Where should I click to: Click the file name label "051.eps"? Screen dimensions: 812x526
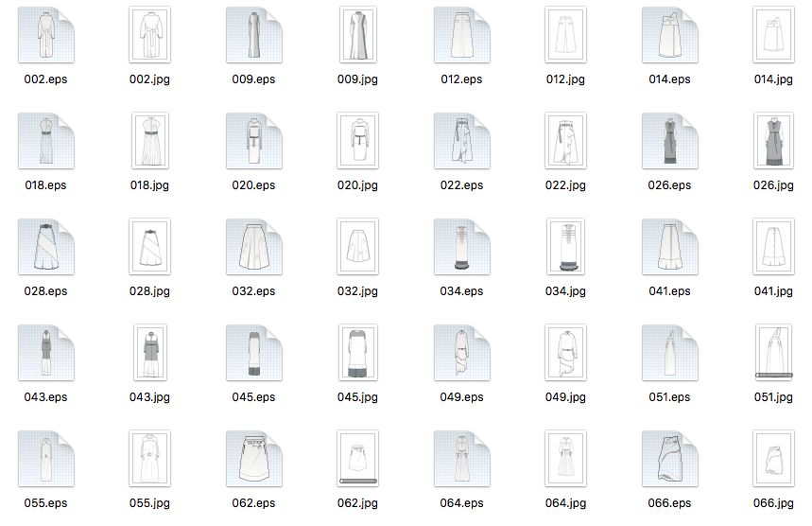[669, 397]
